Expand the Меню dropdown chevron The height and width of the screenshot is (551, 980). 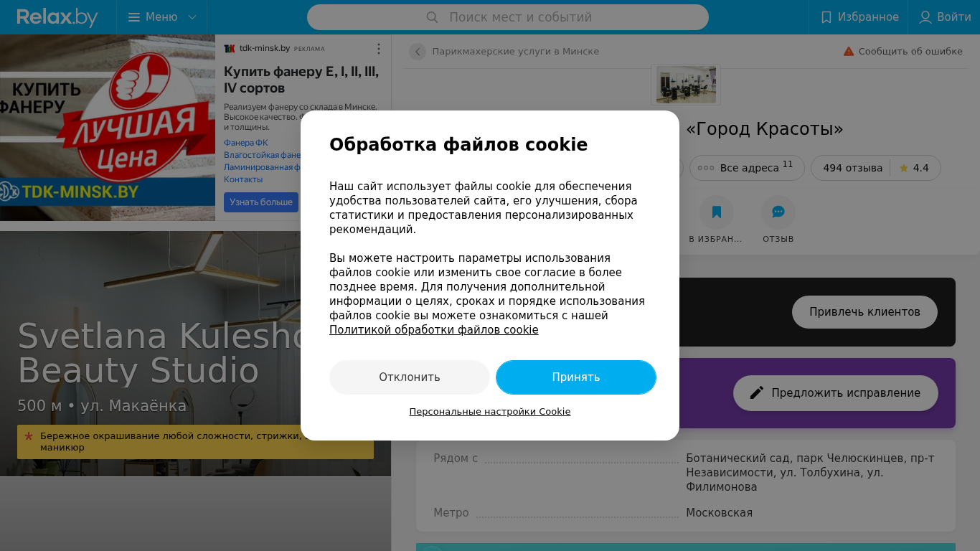pos(192,17)
